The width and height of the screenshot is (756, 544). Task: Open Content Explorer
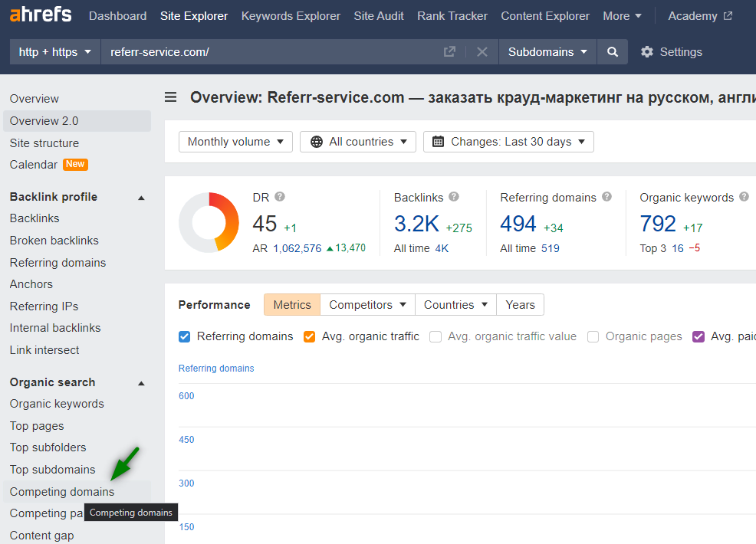[545, 16]
